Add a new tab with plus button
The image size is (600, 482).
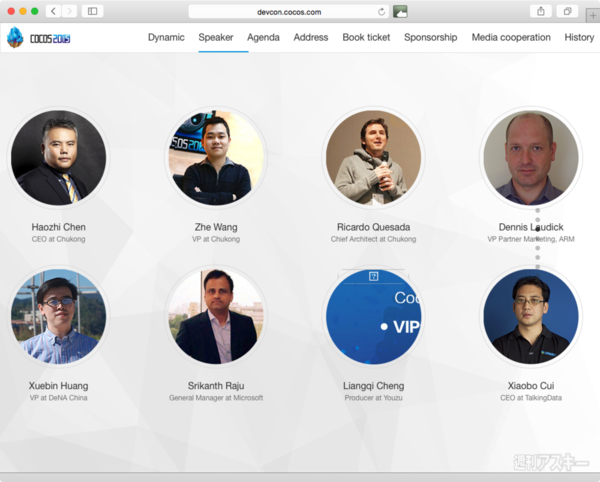point(593,16)
